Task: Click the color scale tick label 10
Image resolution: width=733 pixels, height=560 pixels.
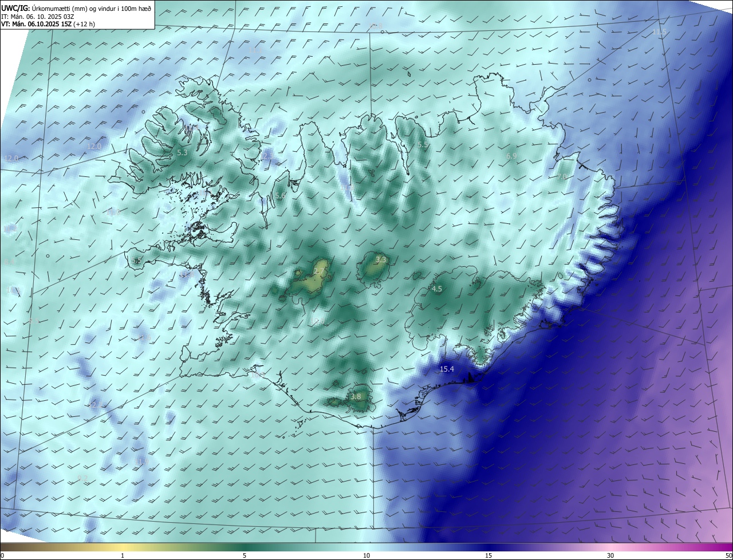Action: click(366, 556)
